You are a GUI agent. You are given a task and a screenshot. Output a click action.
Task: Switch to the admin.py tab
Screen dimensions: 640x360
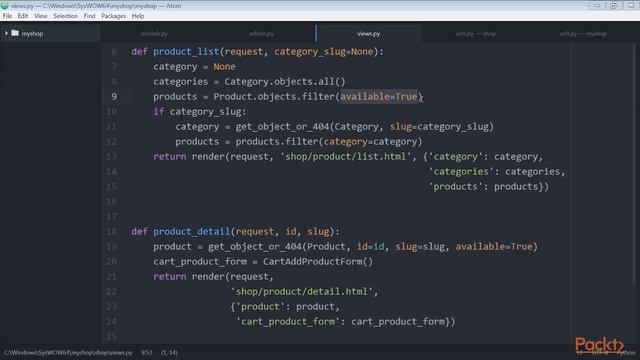point(262,34)
